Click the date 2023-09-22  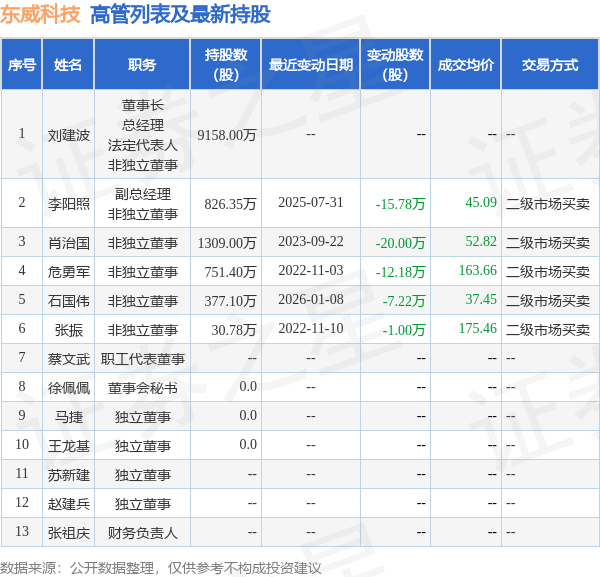311,241
